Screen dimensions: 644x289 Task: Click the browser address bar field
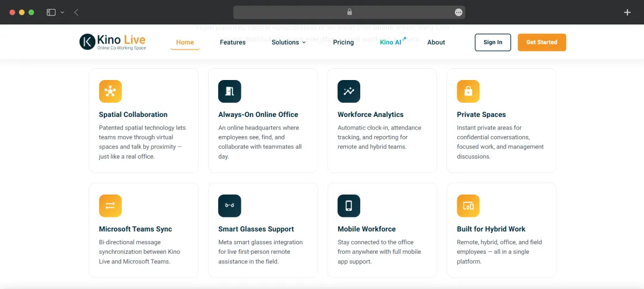pyautogui.click(x=349, y=13)
